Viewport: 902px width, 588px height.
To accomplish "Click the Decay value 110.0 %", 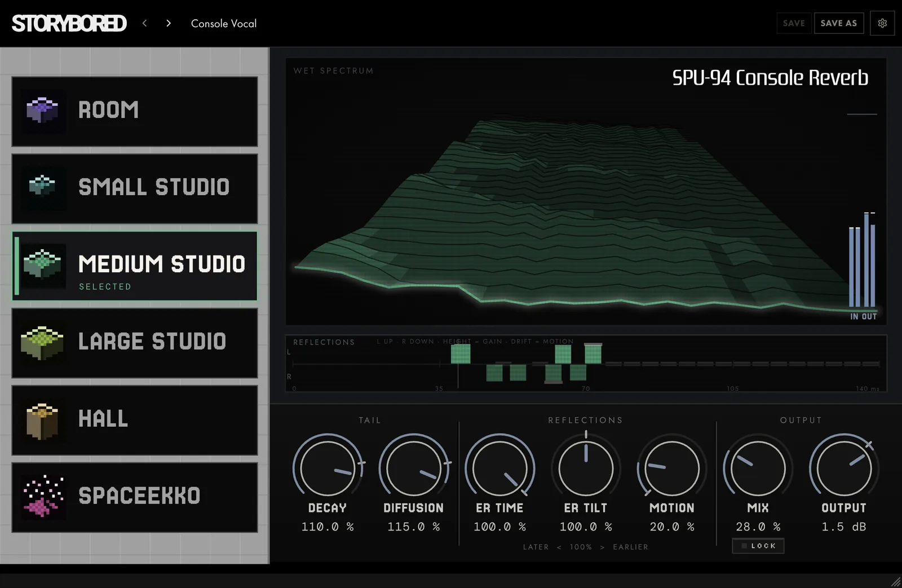I will click(328, 527).
